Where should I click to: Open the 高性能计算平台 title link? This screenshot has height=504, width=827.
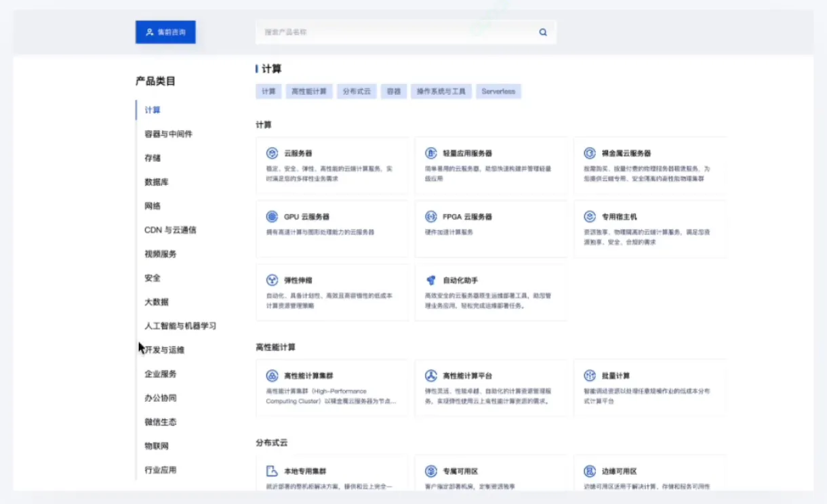468,376
